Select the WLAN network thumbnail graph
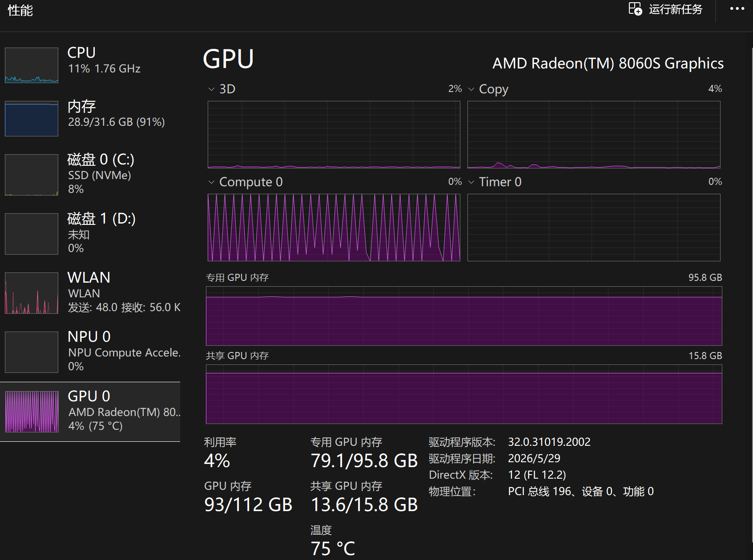Screen dimensions: 753x560 click(32, 293)
